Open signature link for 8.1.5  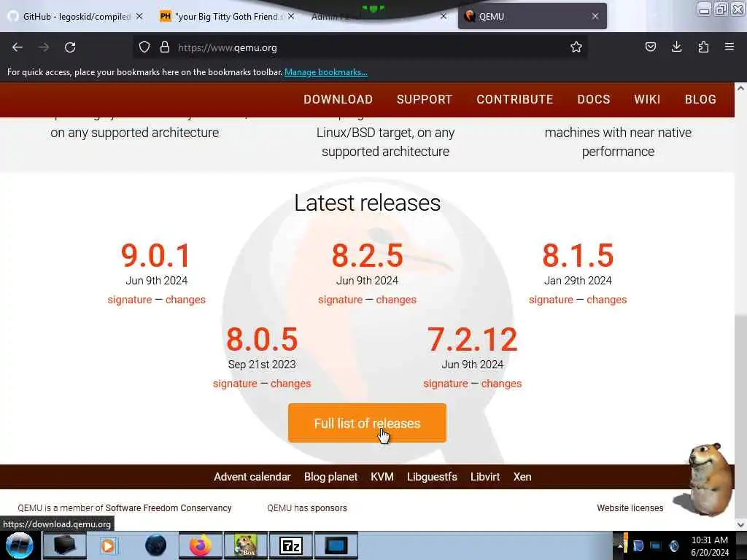click(x=551, y=300)
